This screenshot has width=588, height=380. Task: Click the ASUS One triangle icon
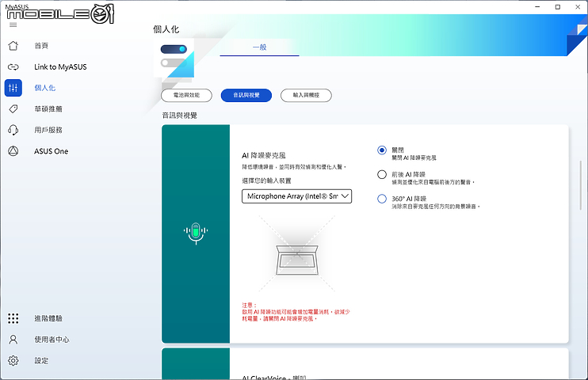pos(13,151)
